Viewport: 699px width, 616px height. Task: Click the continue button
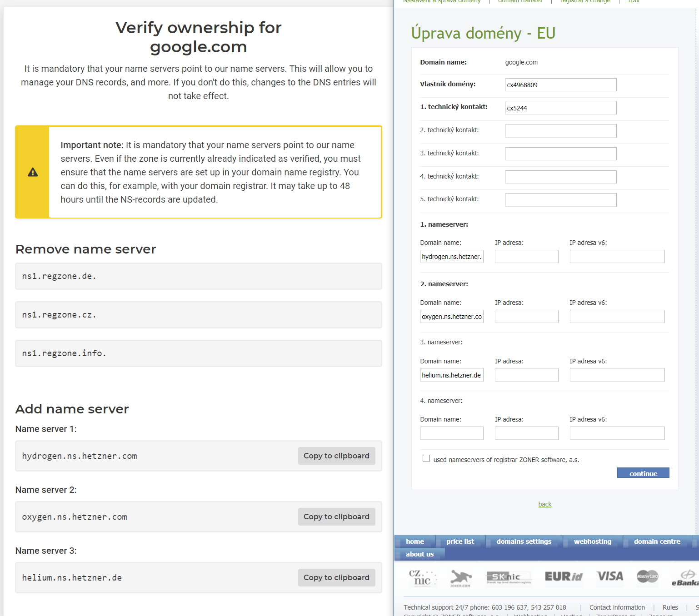tap(643, 473)
